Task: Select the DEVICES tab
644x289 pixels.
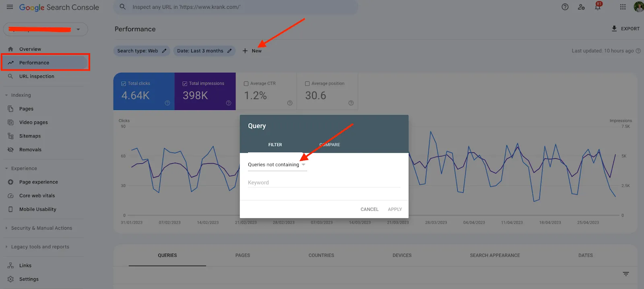Action: (402, 256)
